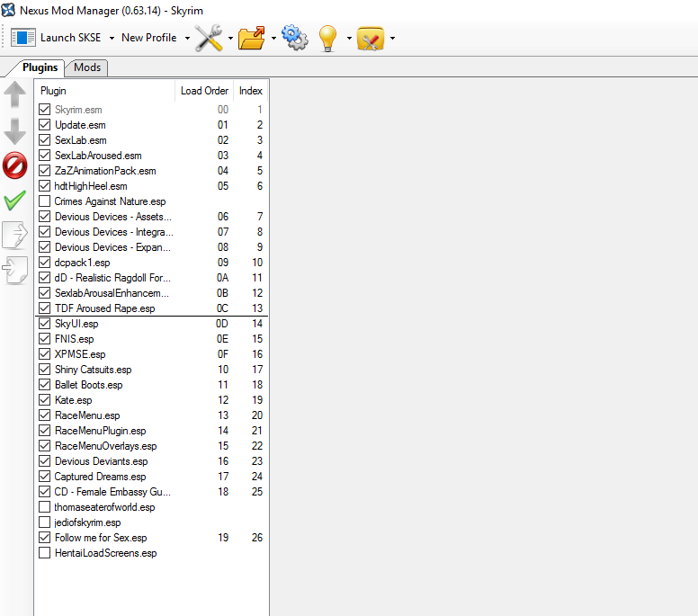698x616 pixels.
Task: Sort by the Load Order column header
Action: click(204, 91)
